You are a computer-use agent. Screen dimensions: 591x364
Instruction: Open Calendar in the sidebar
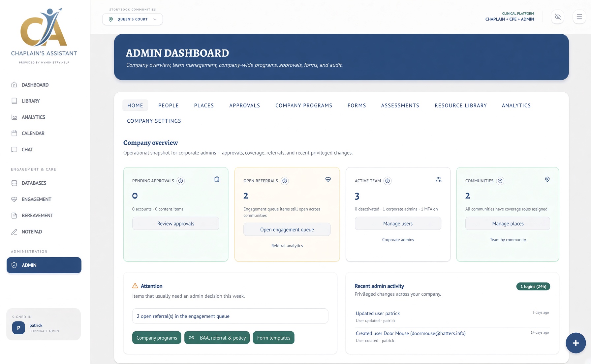pyautogui.click(x=44, y=133)
